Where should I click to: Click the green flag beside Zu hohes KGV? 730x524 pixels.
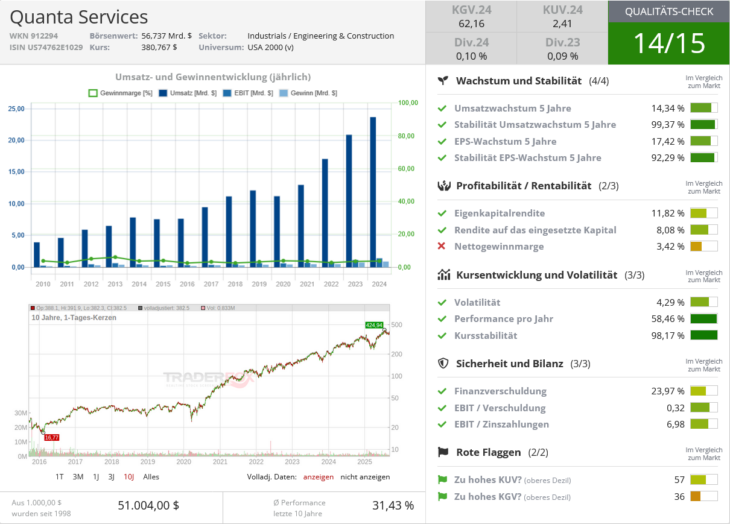442,497
